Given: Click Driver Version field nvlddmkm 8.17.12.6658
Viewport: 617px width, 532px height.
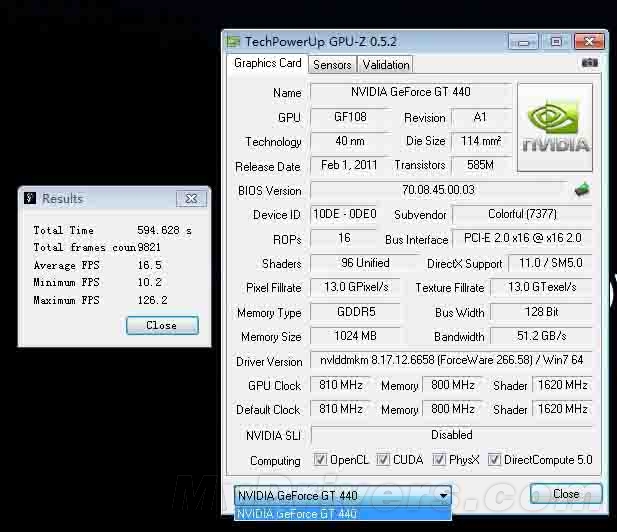Looking at the screenshot, I should pyautogui.click(x=451, y=360).
